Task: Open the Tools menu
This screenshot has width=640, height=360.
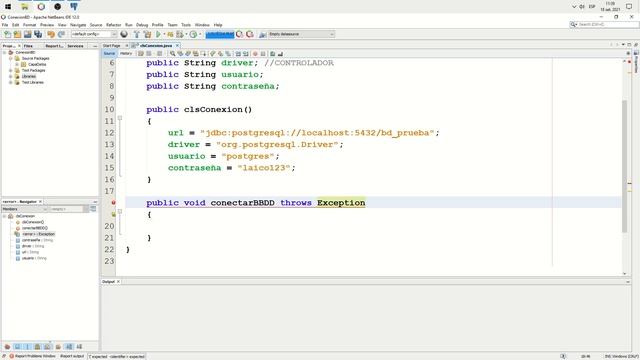Action: tap(186, 25)
